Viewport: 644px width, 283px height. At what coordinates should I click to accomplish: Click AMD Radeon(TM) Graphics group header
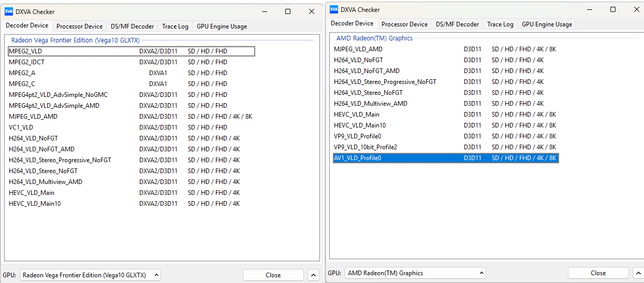[x=374, y=38]
